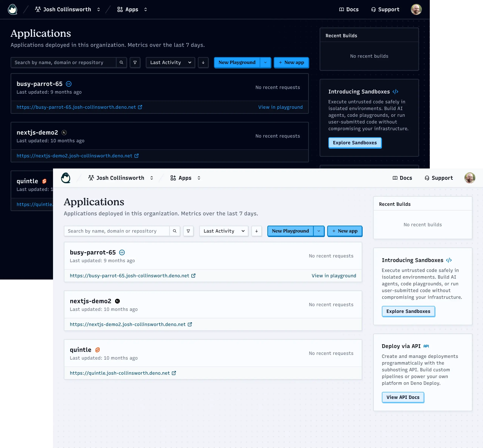Click code brackets icon by Introducing Sandboxes, dark window
Viewport: 483px width, 448px height.
pos(395,92)
